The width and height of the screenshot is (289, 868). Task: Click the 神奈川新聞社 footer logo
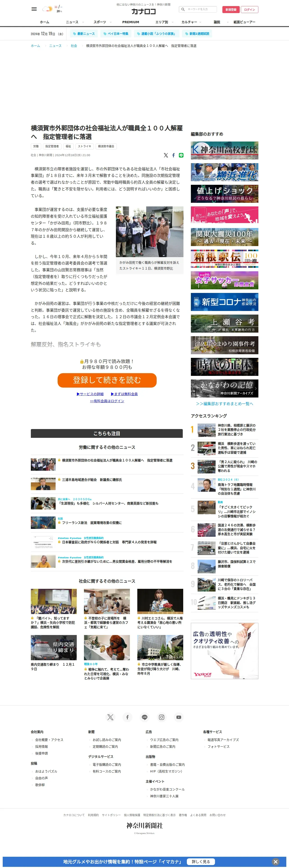(x=145, y=826)
